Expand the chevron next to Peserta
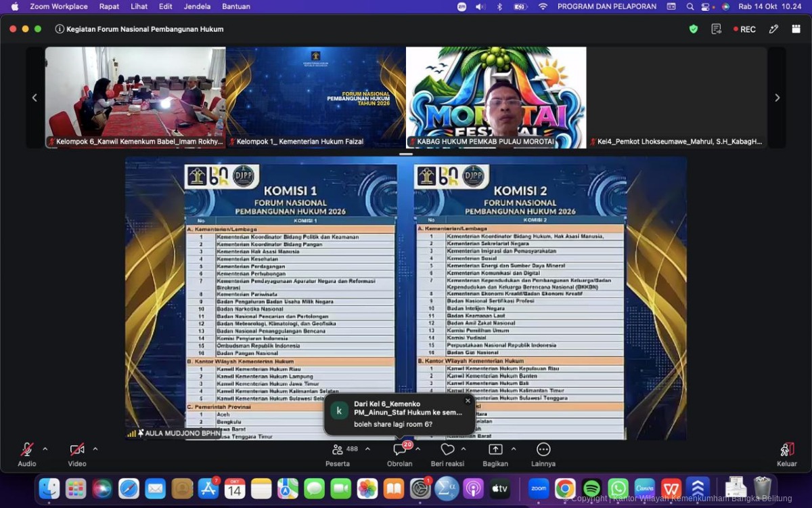 (367, 449)
